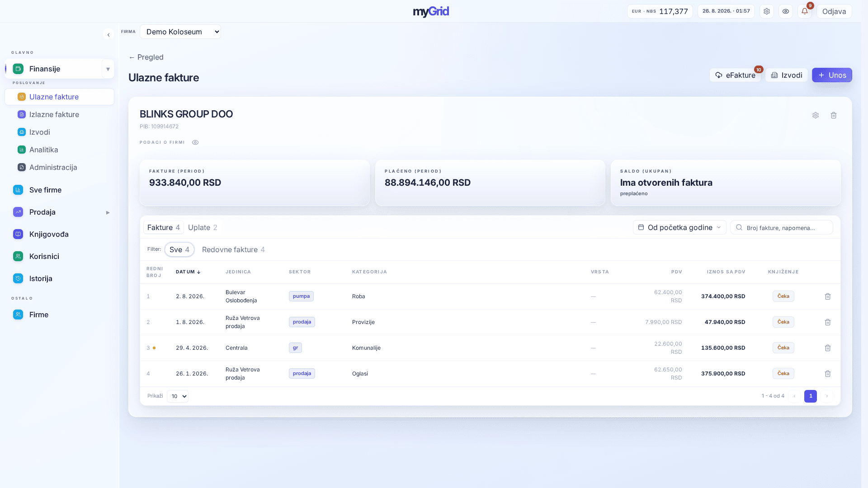Click the gr sector tag
This screenshot has width=868, height=488.
click(295, 348)
